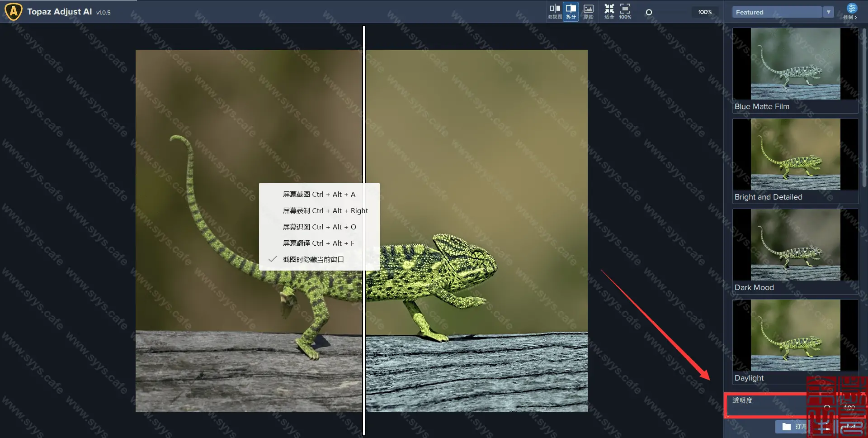Choose 屏幕翻译 Ctrl + Alt + F
The width and height of the screenshot is (868, 438).
click(319, 243)
